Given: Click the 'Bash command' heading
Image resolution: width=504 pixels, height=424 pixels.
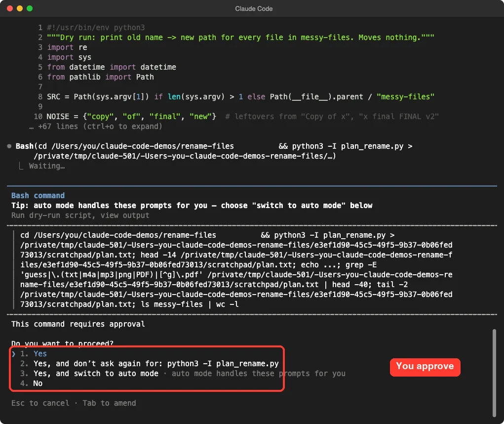Looking at the screenshot, I should 38,196.
